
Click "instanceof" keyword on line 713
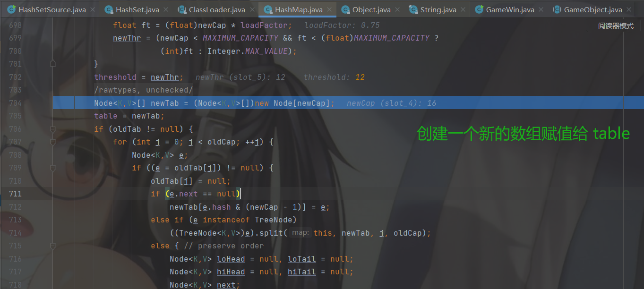226,220
